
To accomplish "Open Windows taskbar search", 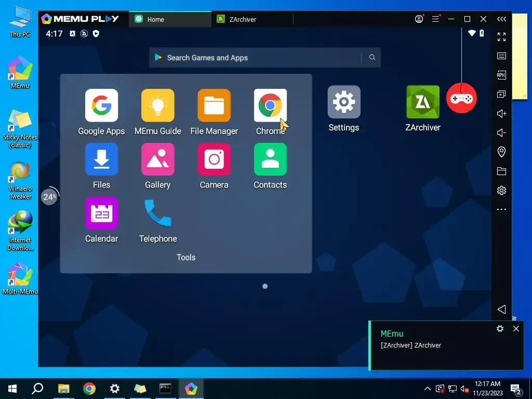I will pyautogui.click(x=37, y=389).
